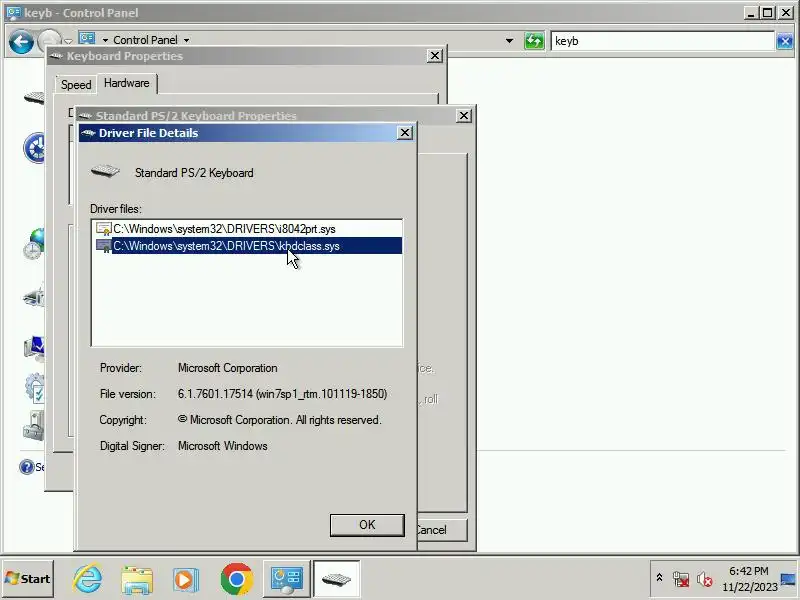Maximize the Control Panel window
The height and width of the screenshot is (600, 800).
click(768, 13)
